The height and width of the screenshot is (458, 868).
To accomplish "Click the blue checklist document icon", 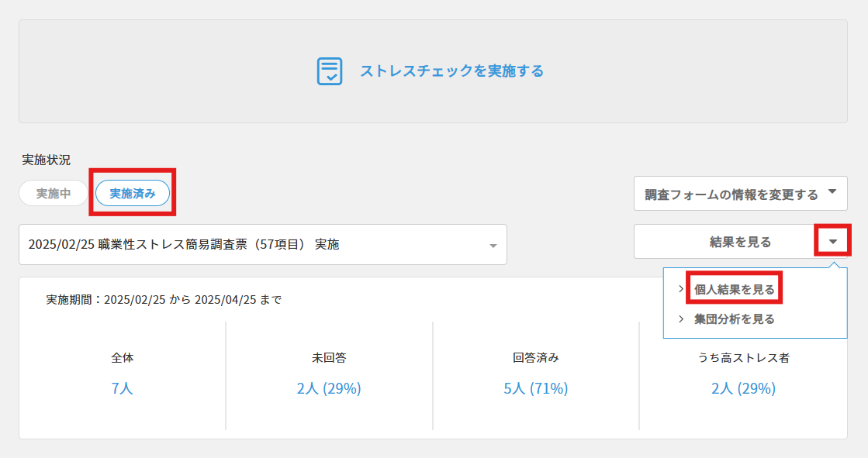I will pos(331,69).
